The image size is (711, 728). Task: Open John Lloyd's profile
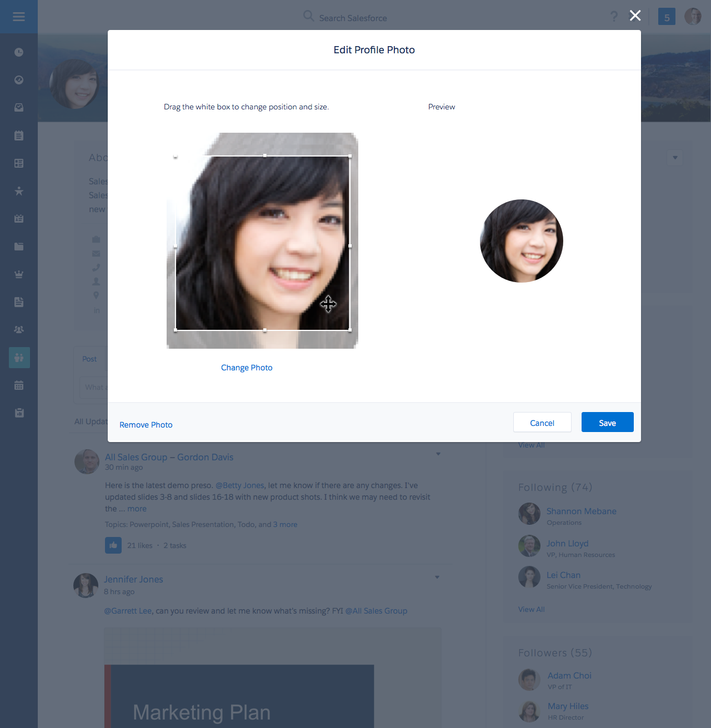(x=567, y=544)
